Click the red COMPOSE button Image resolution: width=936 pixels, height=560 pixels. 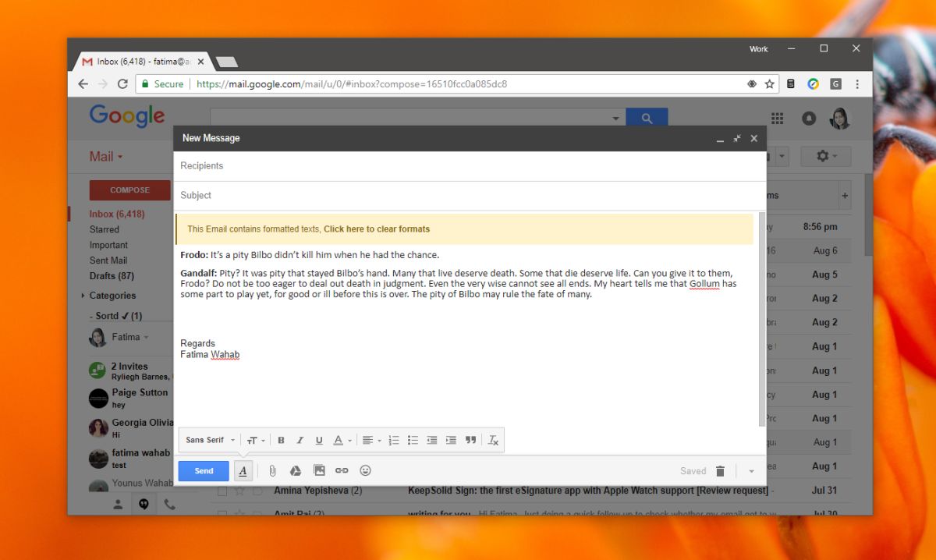tap(129, 190)
